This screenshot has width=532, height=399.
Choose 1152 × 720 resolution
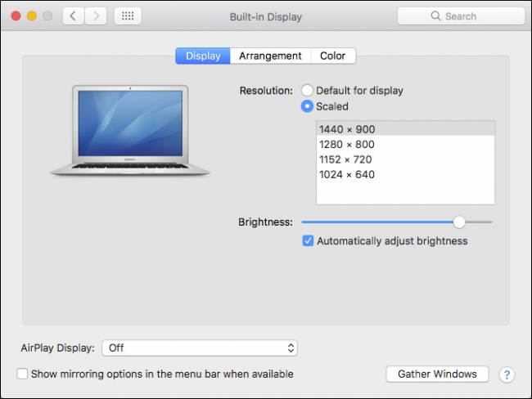(405, 159)
